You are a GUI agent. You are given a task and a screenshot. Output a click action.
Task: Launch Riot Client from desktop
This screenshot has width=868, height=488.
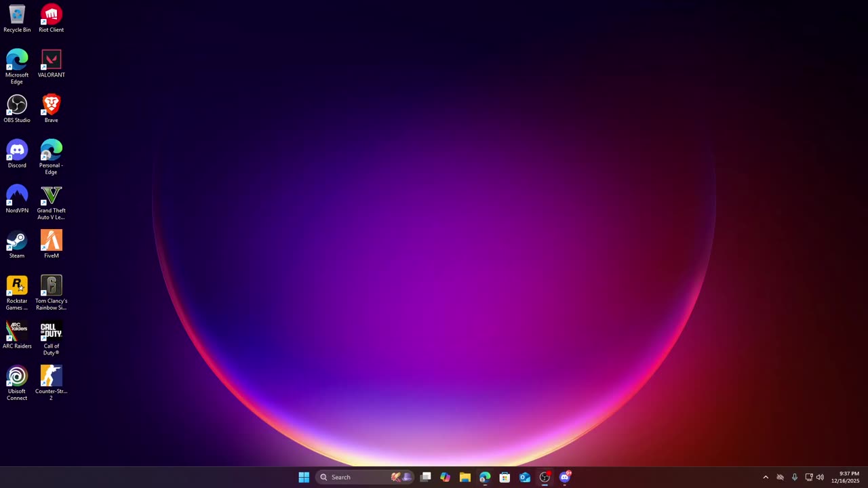pyautogui.click(x=51, y=19)
